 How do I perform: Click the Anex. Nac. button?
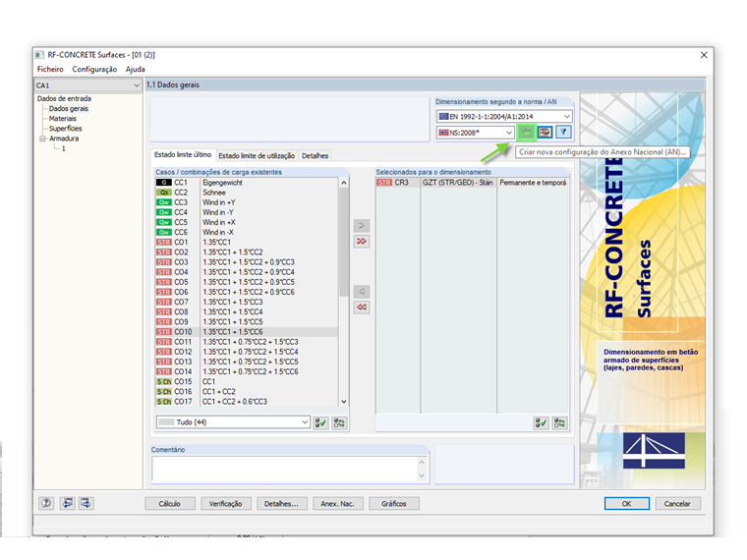point(338,503)
